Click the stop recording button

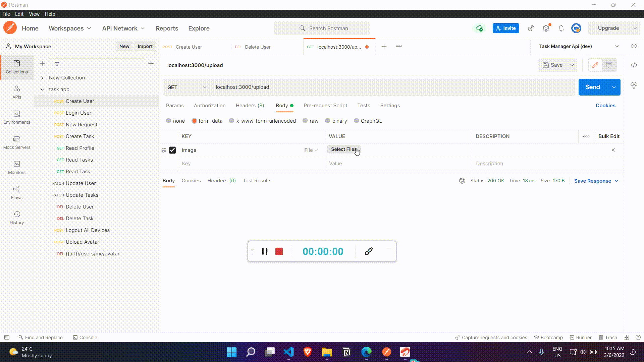(279, 251)
